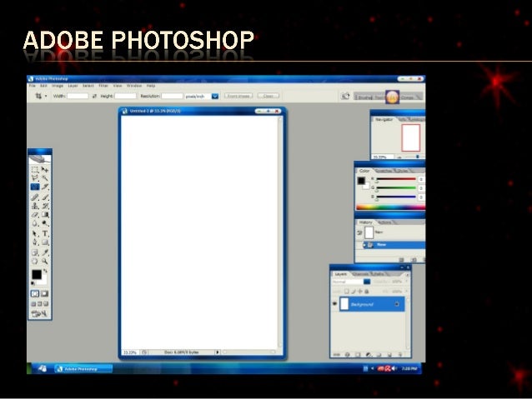
Task: Open the Normal blend mode dropdown
Action: coord(367,282)
